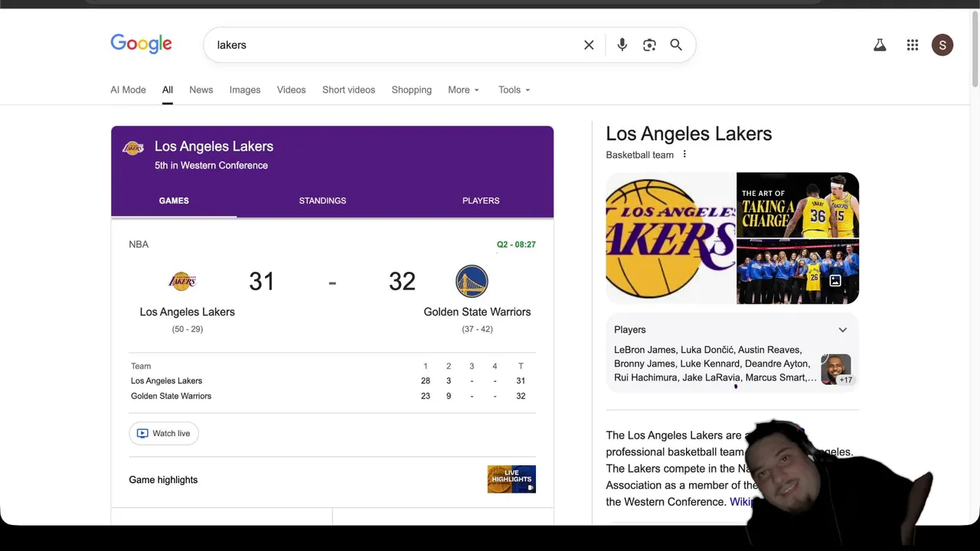Collapse the Players section chevron
Viewport: 980px width, 551px height.
point(842,330)
